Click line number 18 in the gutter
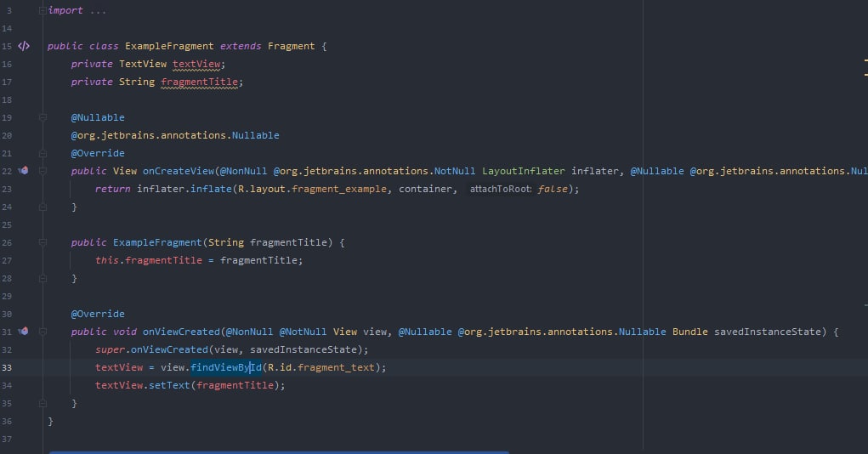This screenshot has width=868, height=454. (x=7, y=99)
